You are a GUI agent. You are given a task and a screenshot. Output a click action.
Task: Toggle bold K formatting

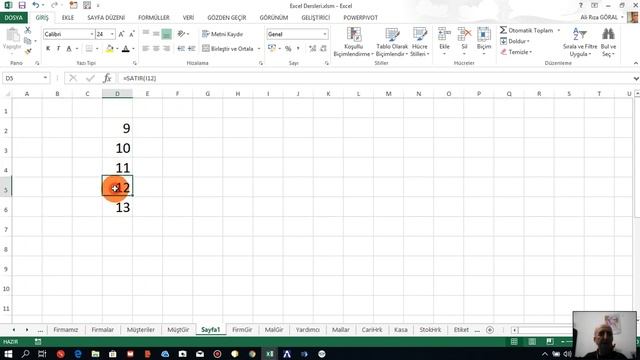[48, 49]
